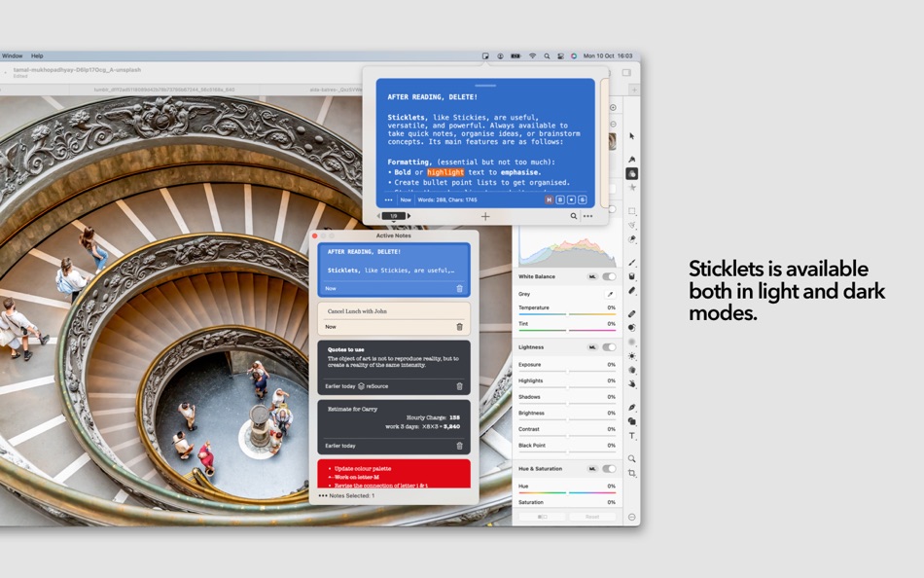Add a new note with plus button
924x578 pixels.
click(485, 216)
